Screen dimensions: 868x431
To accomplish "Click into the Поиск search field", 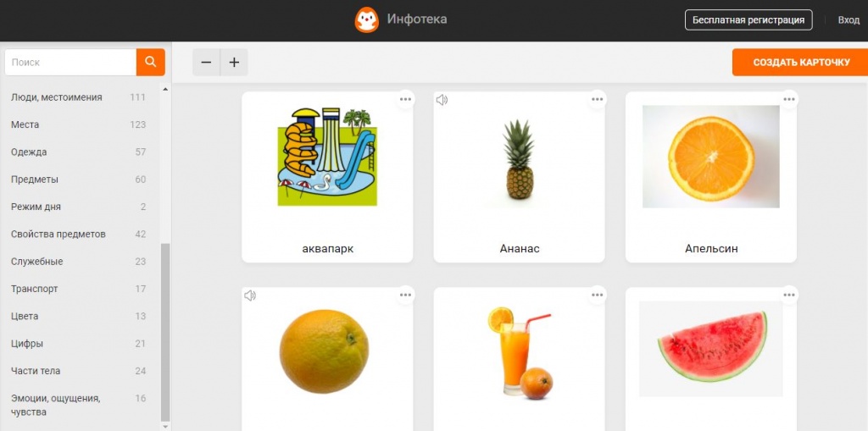I will [x=70, y=63].
